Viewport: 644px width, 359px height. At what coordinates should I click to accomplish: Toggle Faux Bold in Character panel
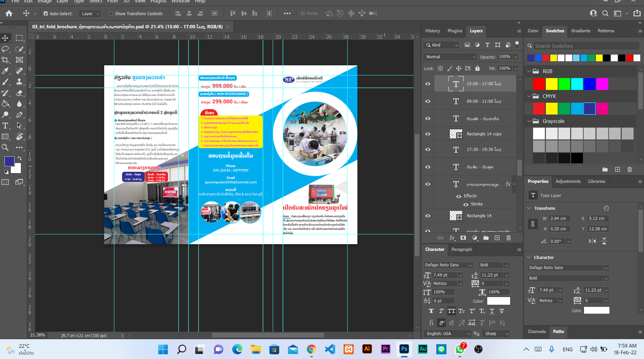(x=432, y=311)
